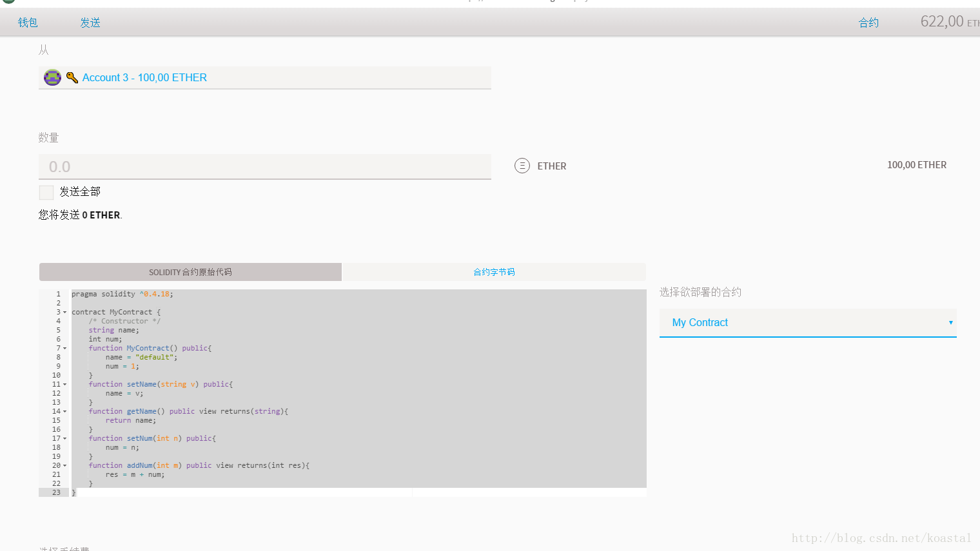
Task: Switch to SOLIDITY 合约原始代码 tab
Action: point(190,272)
